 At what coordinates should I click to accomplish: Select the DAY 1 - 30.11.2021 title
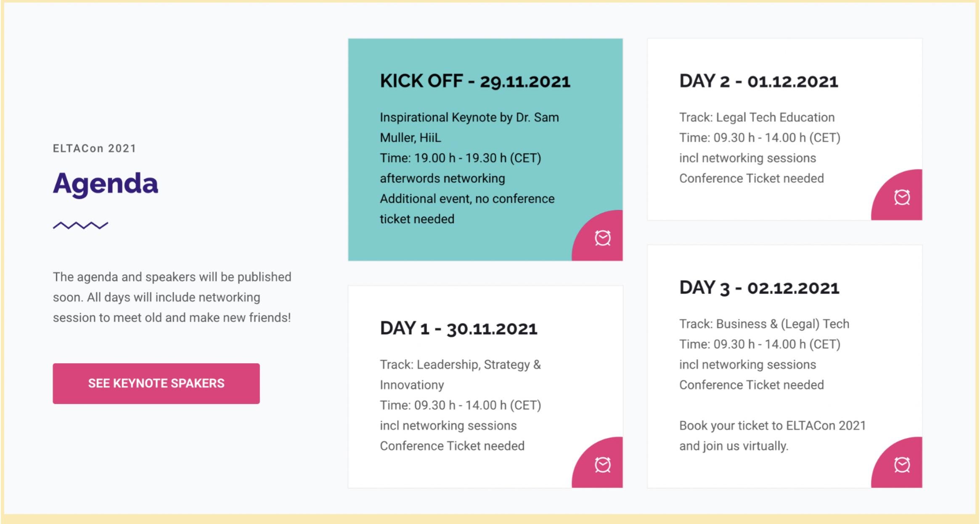pyautogui.click(x=458, y=328)
